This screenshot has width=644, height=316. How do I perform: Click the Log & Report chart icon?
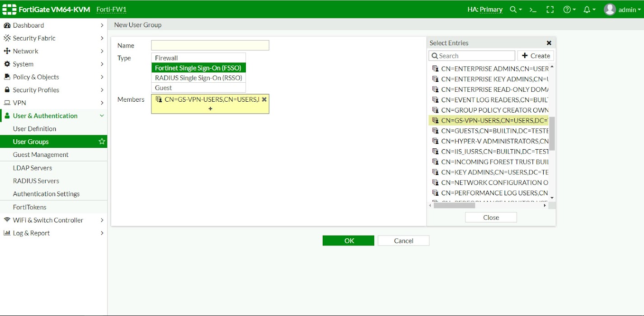(x=7, y=233)
